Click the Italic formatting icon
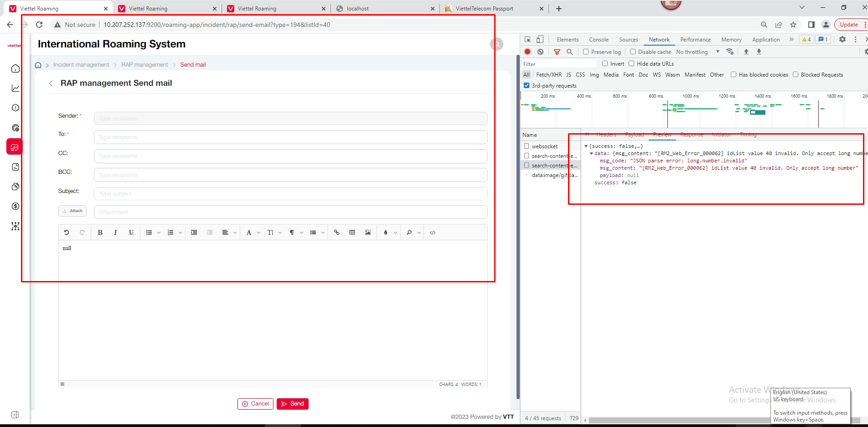Viewport: 868px width, 427px height. click(115, 233)
